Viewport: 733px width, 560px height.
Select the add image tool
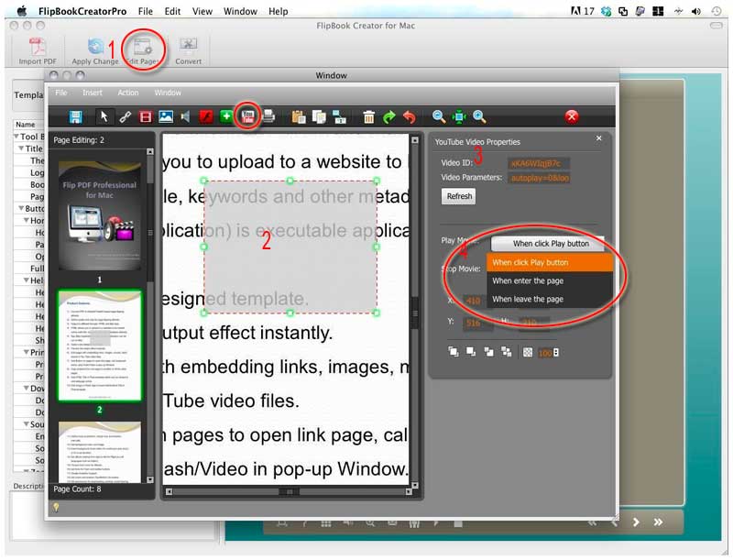[166, 116]
